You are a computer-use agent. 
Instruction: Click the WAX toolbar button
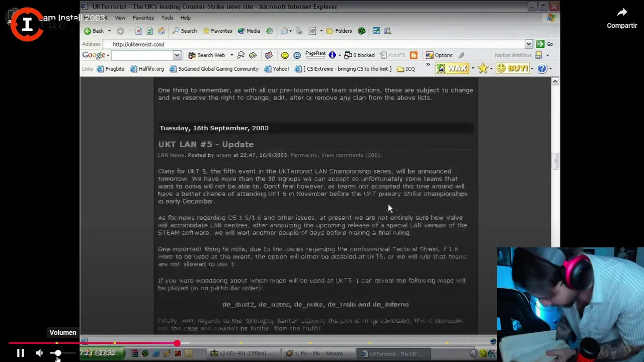click(452, 68)
